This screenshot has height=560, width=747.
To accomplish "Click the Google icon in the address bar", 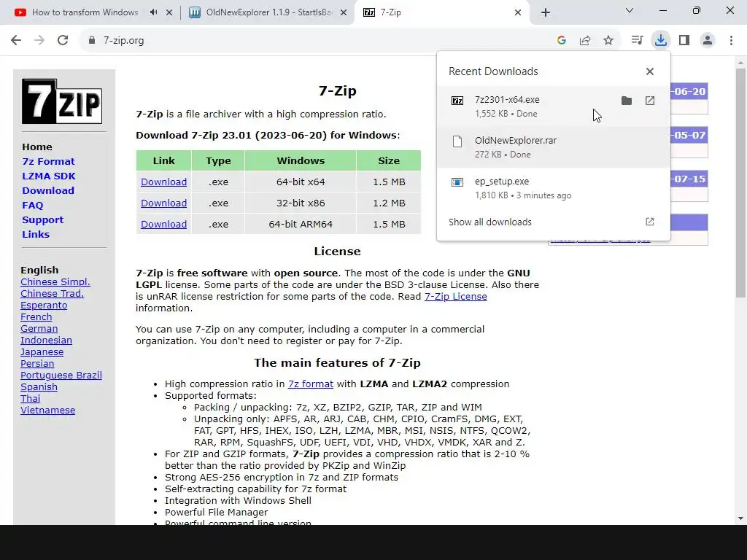I will pyautogui.click(x=562, y=41).
